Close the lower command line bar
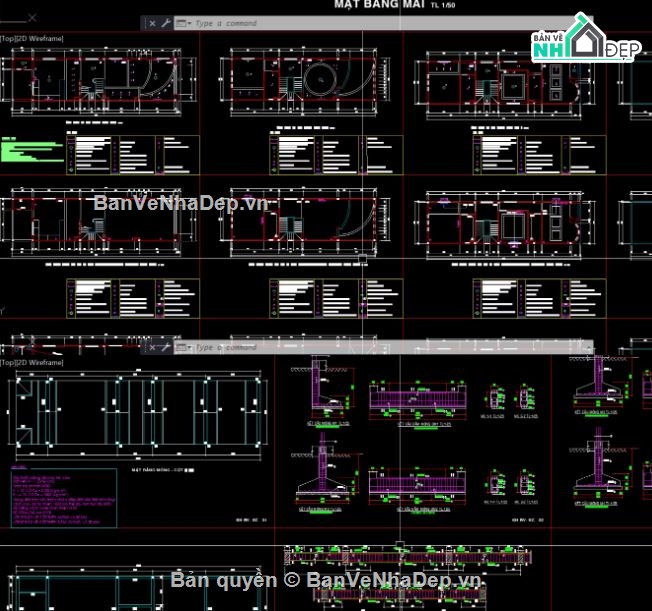The height and width of the screenshot is (611, 652). click(x=152, y=347)
